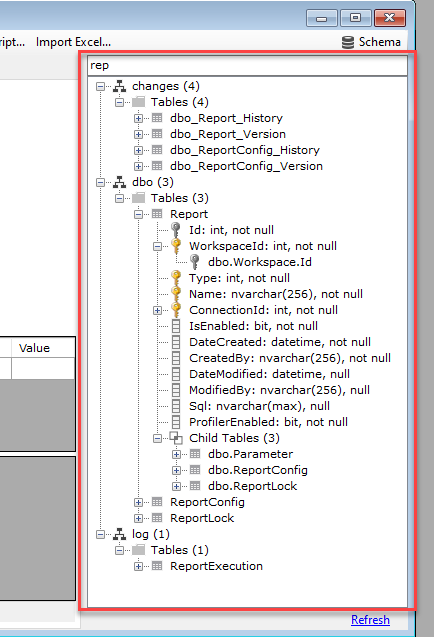This screenshot has height=637, width=434.
Task: Click the folder icon beside Tables (3)
Action: coord(139,198)
